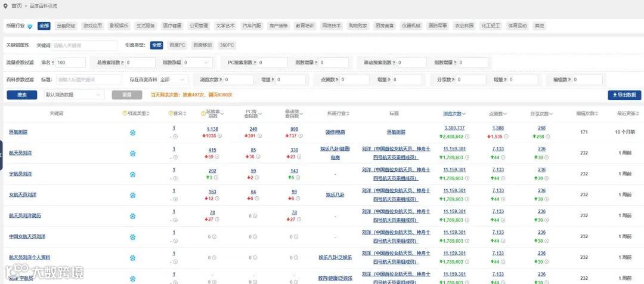Select the 网络技术 industry filter tag
Viewport: 644px width, 284px height.
[x=332, y=26]
